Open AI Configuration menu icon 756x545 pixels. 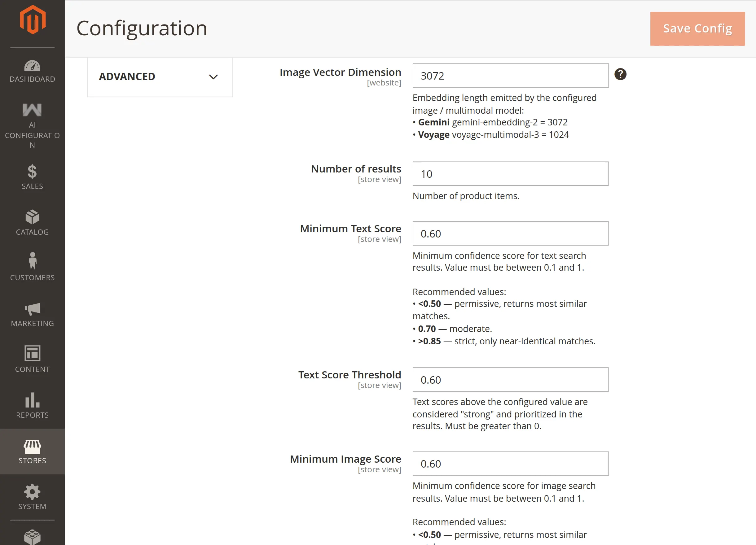point(32,110)
